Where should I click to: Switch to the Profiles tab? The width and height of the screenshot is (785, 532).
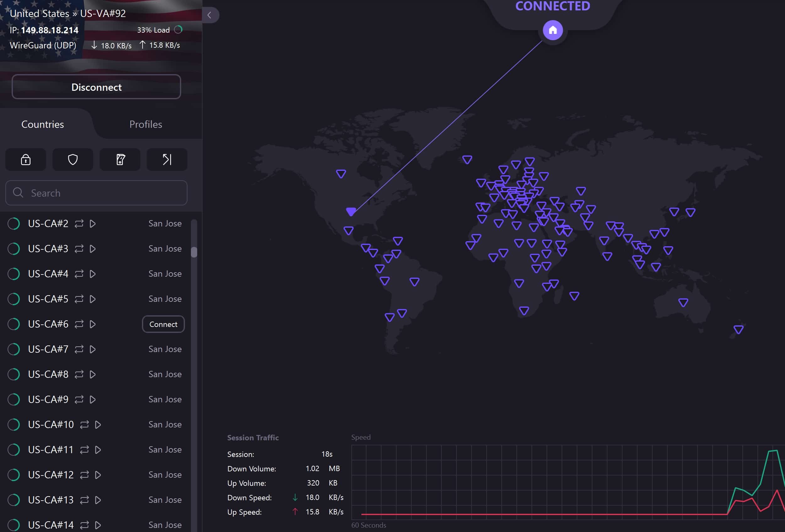[146, 124]
